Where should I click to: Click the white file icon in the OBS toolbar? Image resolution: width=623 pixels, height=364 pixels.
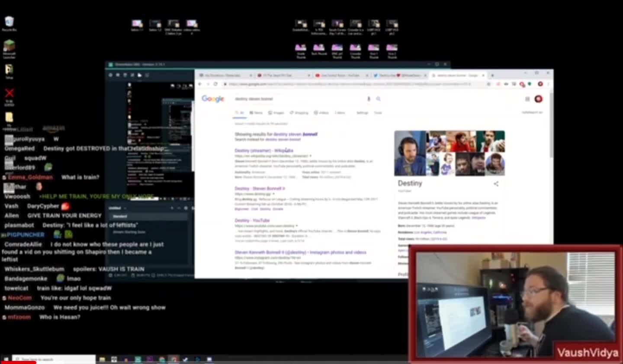click(139, 74)
